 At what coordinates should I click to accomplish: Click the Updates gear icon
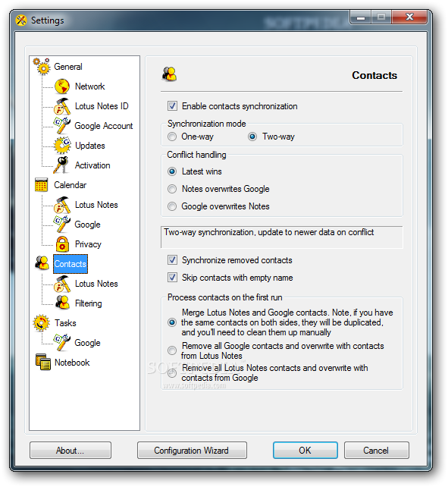62,146
